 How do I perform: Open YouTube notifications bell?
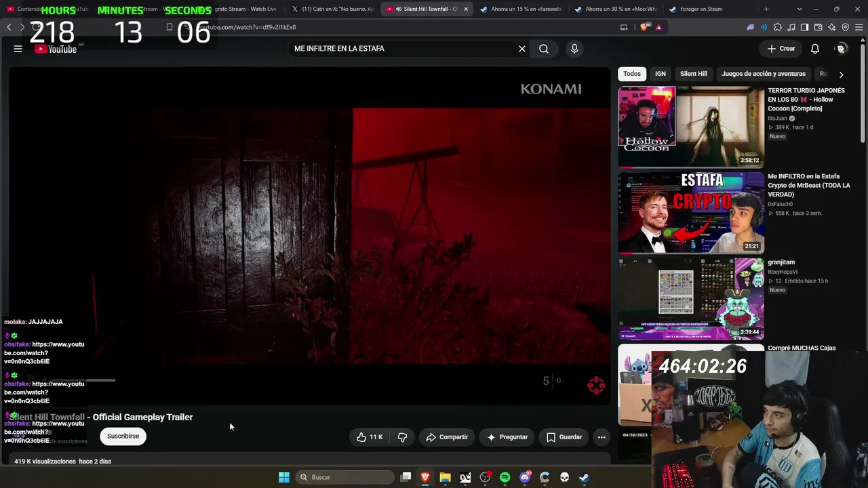815,49
